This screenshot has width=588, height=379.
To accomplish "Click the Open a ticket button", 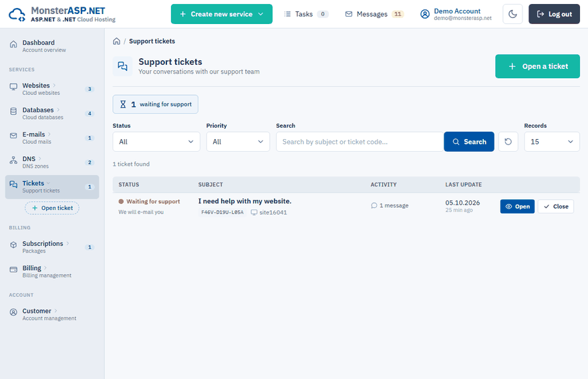I will tap(537, 66).
